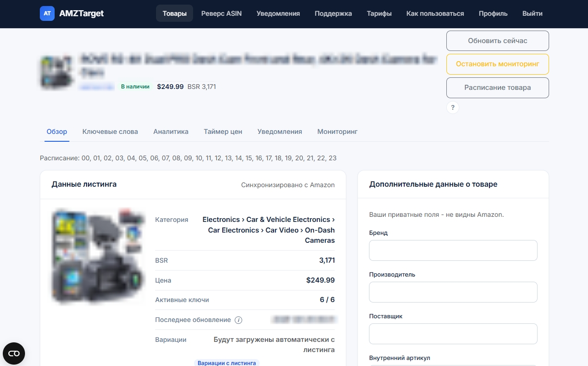
Task: Click the header price $249.99
Action: pyautogui.click(x=170, y=87)
